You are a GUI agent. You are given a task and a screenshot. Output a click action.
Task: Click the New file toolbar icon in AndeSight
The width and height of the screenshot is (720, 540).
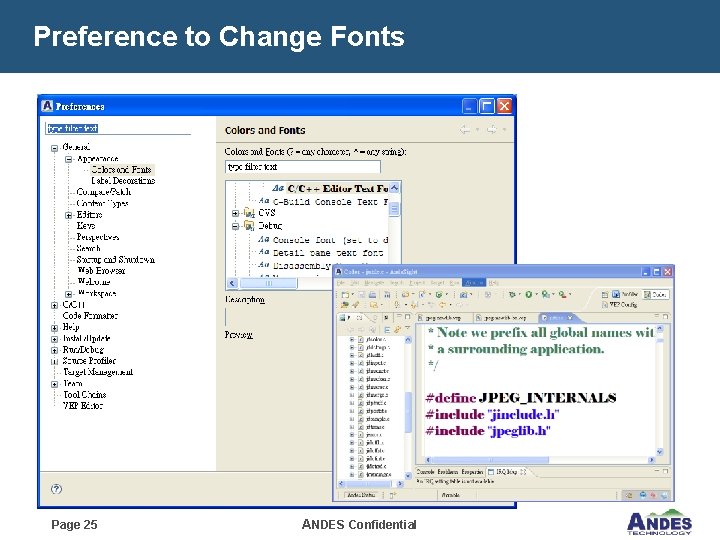(345, 294)
